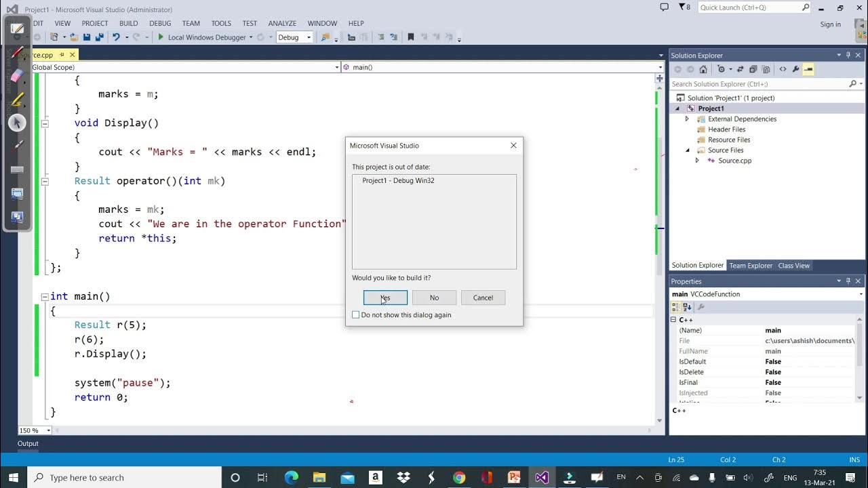Click the Save file toolbar icon

click(x=87, y=37)
